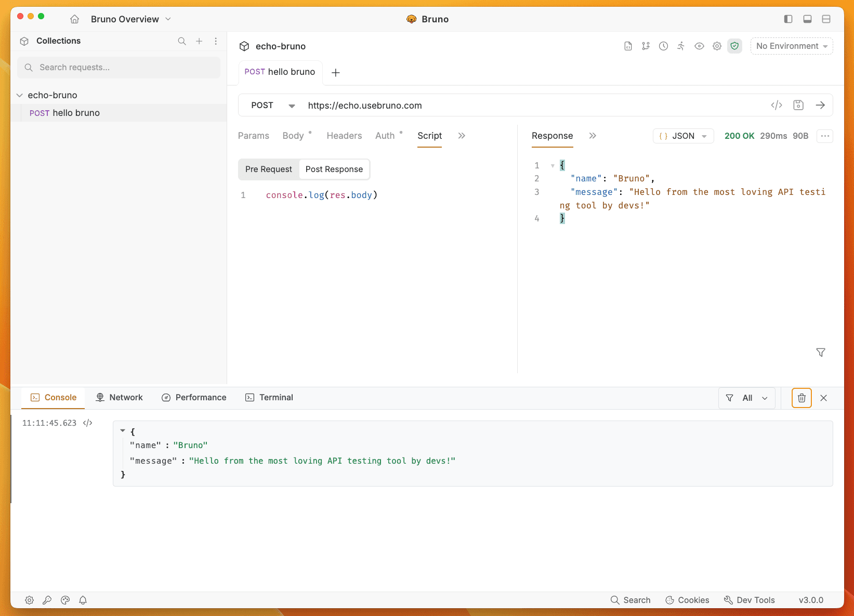Click the Search requests input field
854x616 pixels.
tap(119, 68)
